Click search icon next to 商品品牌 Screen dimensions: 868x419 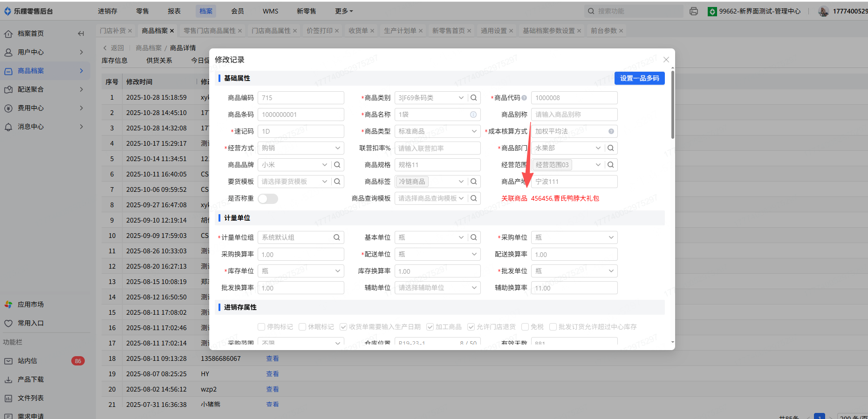click(x=337, y=165)
